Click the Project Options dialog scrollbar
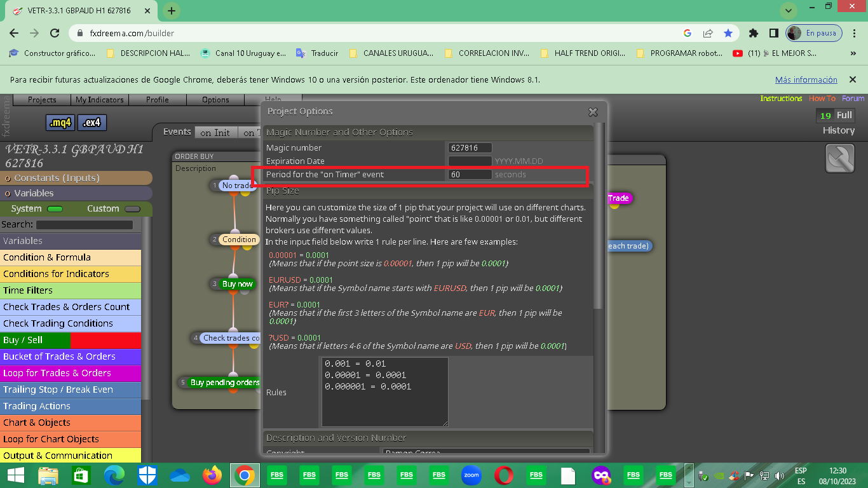Viewport: 868px width, 488px height. coord(599,216)
